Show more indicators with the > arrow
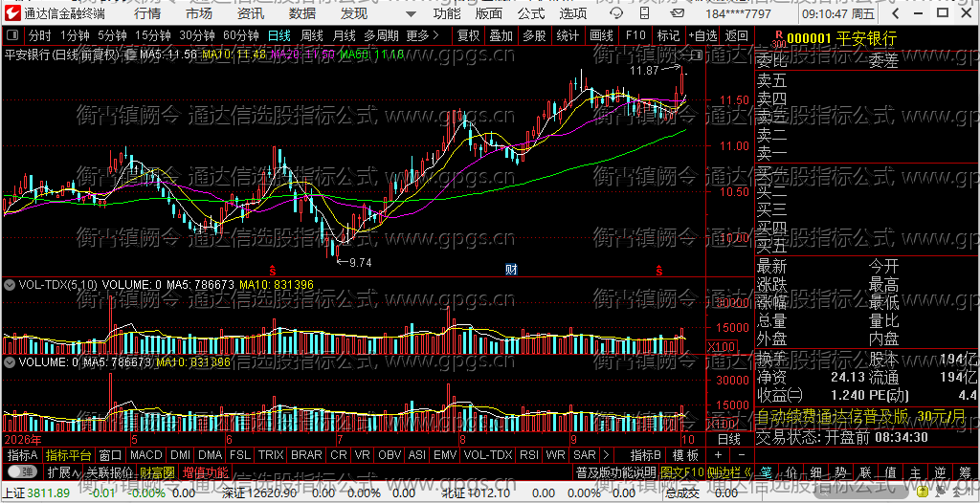This screenshot has width=980, height=503. point(605,454)
